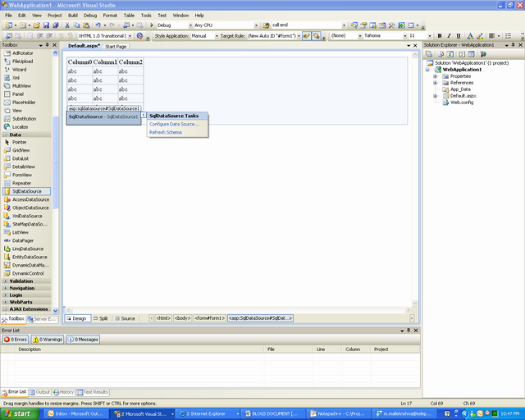Image resolution: width=525 pixels, height=420 pixels.
Task: Click the bulleted list formatting icon
Action: [x=509, y=36]
